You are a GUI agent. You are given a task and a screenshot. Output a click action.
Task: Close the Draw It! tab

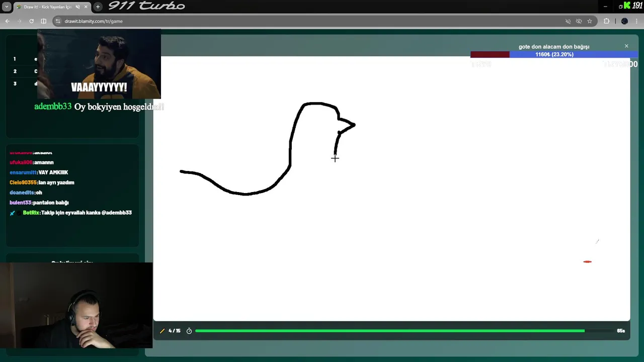click(x=86, y=7)
